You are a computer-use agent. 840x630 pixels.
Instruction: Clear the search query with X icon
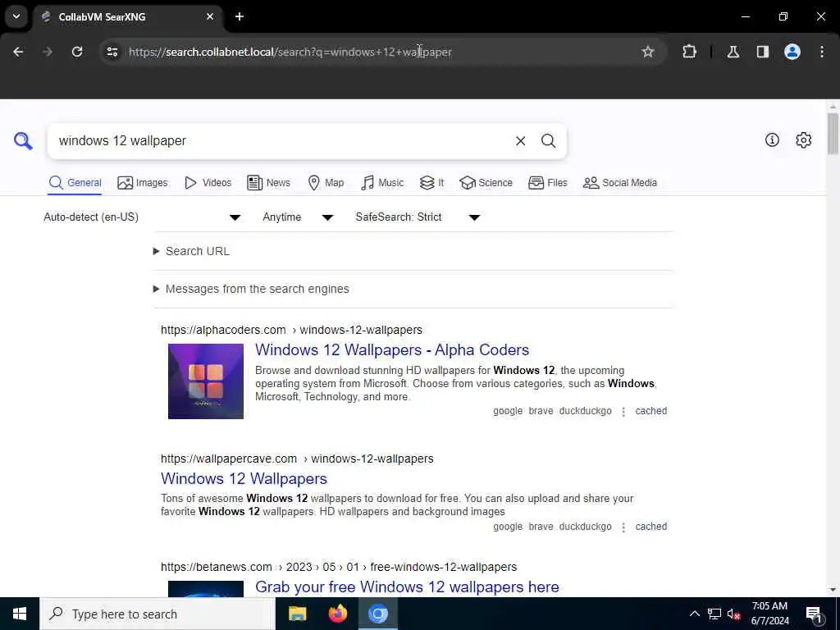coord(520,141)
